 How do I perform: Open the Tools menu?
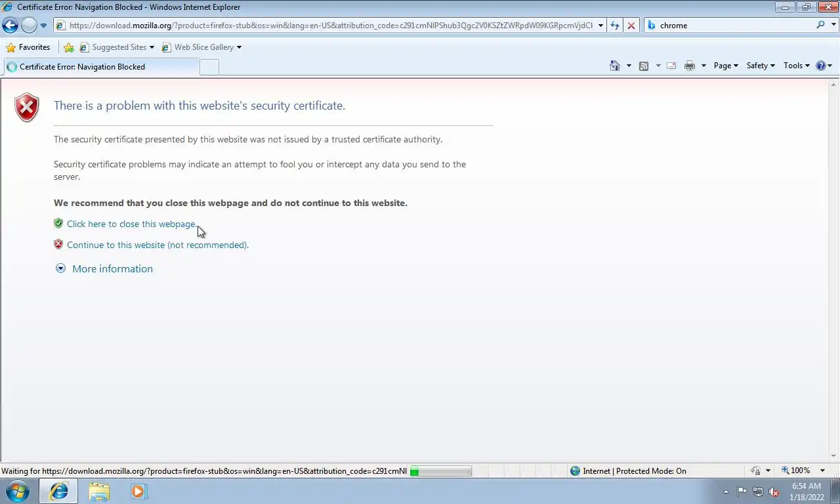click(x=797, y=66)
